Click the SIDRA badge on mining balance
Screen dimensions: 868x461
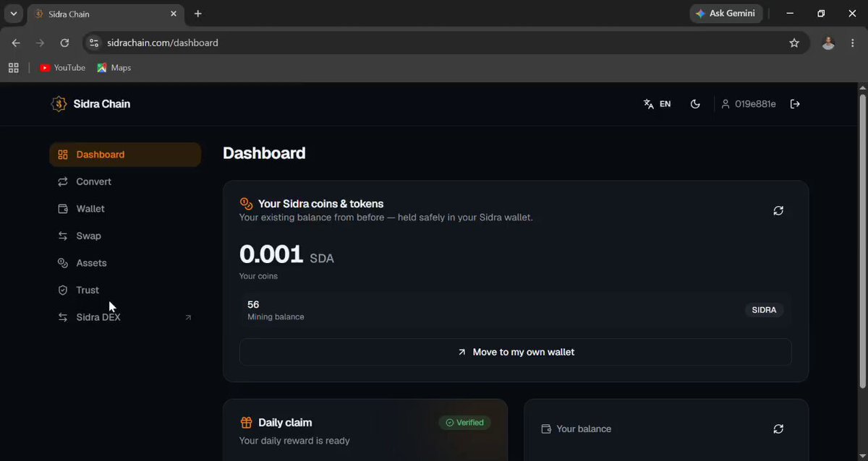(764, 310)
